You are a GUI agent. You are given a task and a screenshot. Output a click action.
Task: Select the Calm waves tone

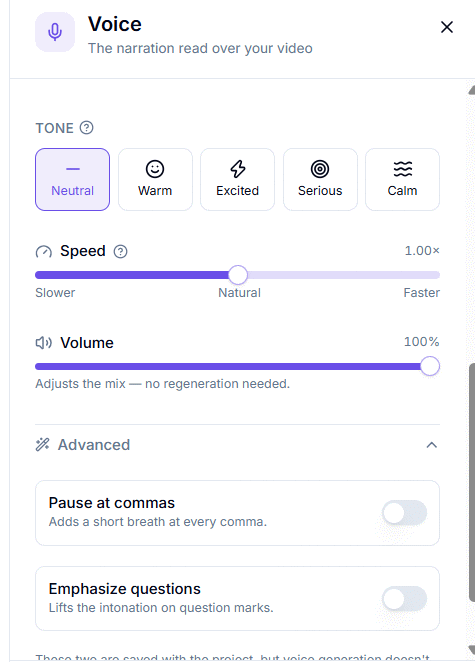click(x=402, y=179)
